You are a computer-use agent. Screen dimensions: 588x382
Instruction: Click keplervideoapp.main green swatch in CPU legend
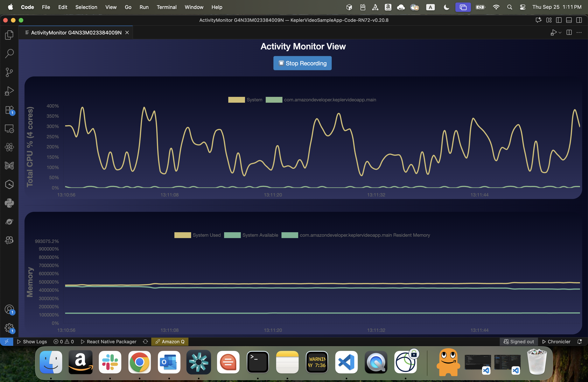pyautogui.click(x=274, y=100)
